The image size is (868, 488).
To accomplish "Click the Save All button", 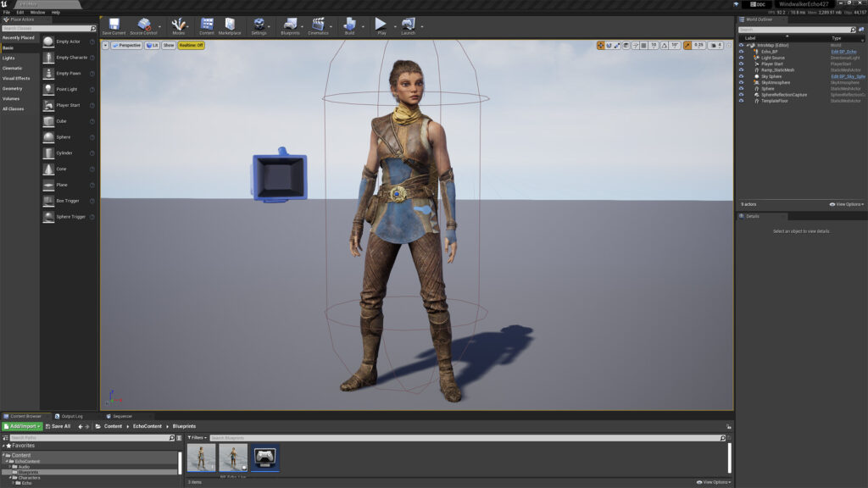I will [x=58, y=427].
